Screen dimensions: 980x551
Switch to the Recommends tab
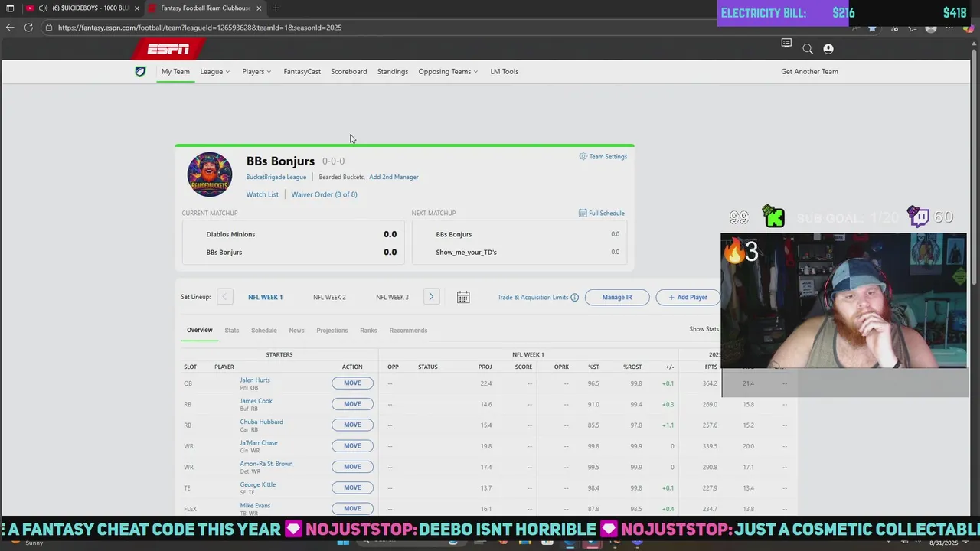(x=408, y=331)
